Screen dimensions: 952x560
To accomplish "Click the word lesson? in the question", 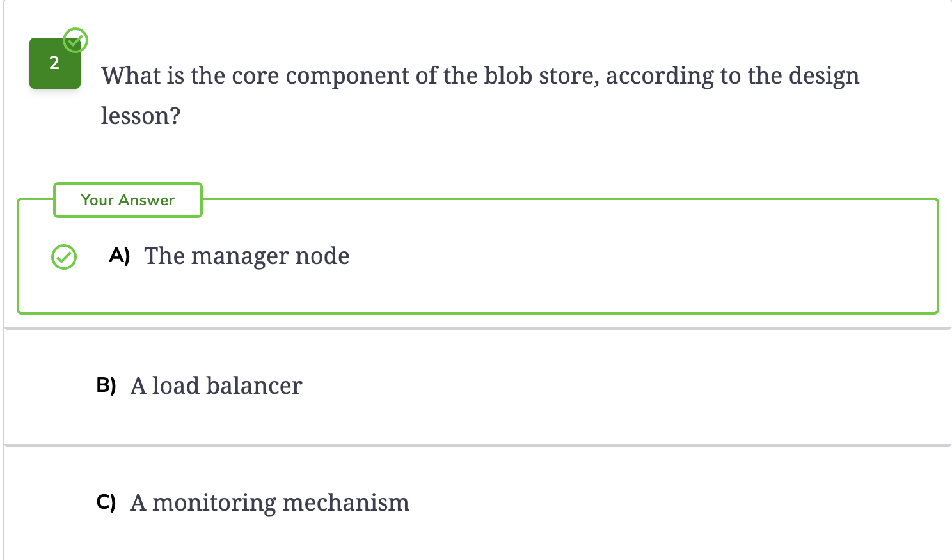I will coord(141,116).
